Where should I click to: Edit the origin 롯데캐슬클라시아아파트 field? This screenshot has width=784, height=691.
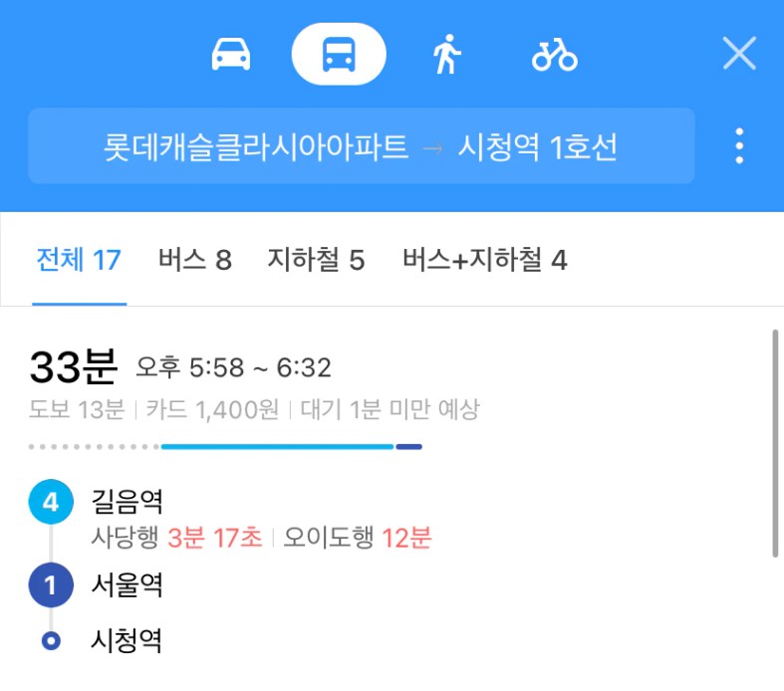(x=255, y=147)
